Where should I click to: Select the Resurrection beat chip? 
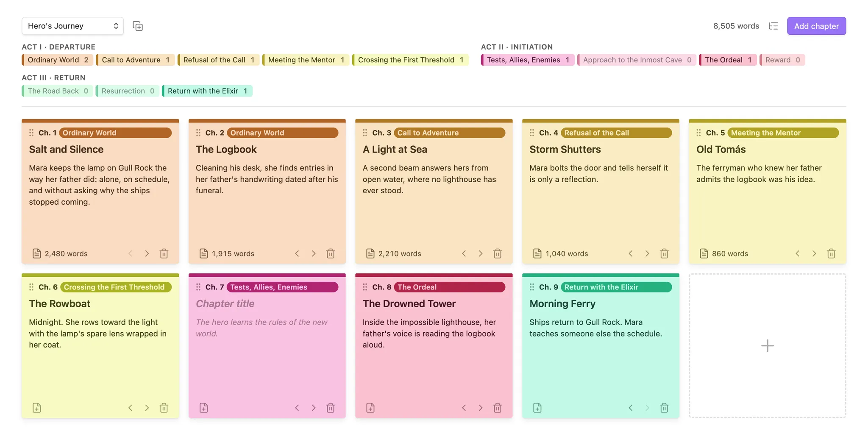pyautogui.click(x=128, y=91)
